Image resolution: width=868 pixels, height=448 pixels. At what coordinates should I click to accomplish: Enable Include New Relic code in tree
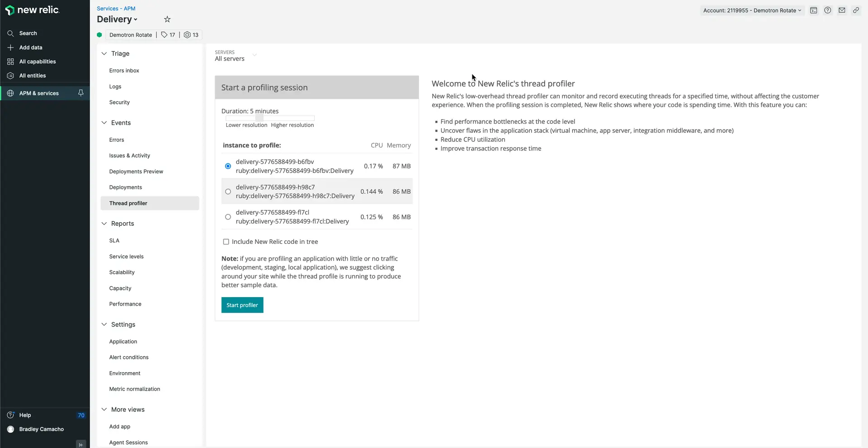tap(226, 242)
